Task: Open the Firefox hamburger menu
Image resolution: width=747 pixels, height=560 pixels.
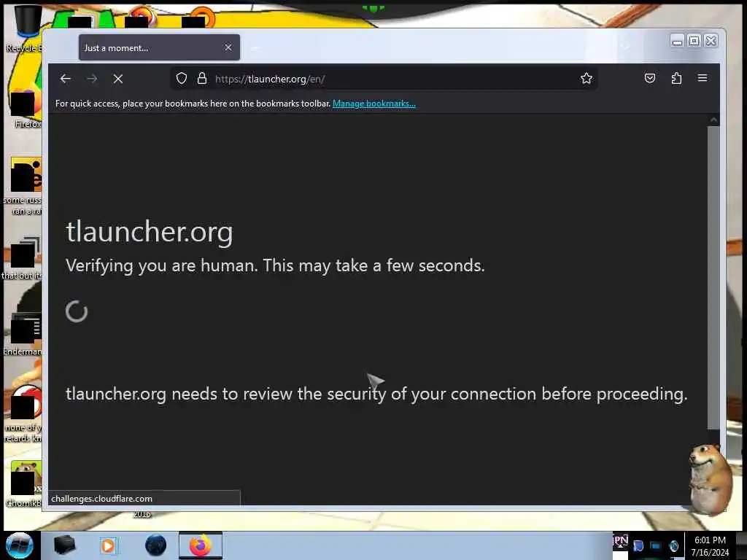Action: click(x=703, y=77)
